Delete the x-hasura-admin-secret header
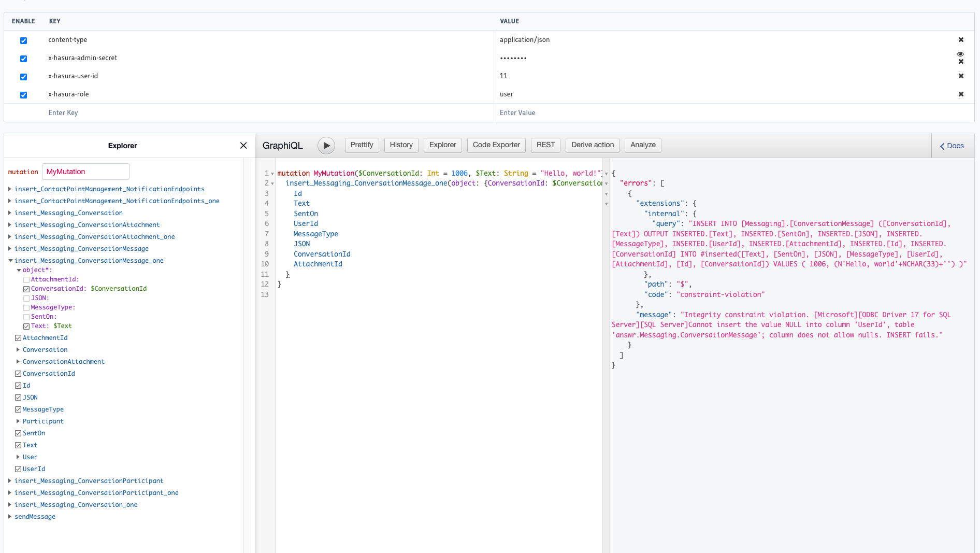Viewport: 980px width, 553px height. [961, 62]
